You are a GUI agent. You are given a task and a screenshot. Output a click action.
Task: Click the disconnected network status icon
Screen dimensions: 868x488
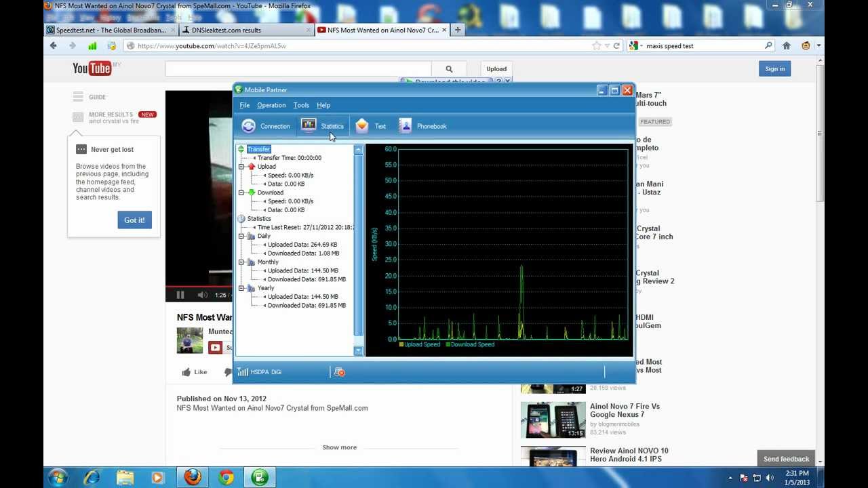340,371
